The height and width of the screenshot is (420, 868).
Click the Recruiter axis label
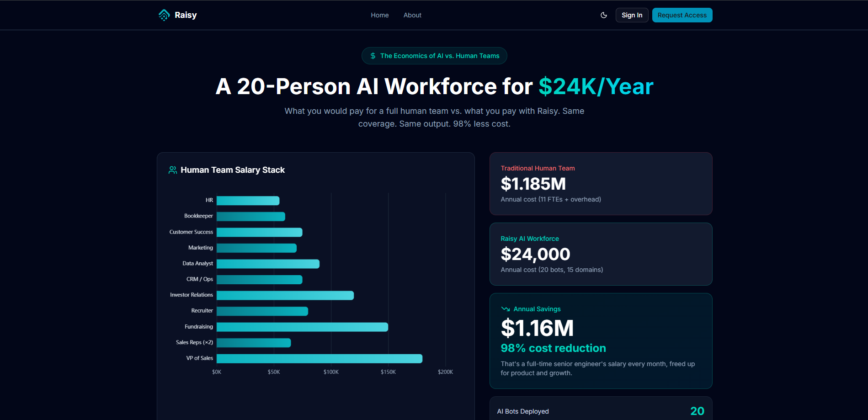pos(202,310)
